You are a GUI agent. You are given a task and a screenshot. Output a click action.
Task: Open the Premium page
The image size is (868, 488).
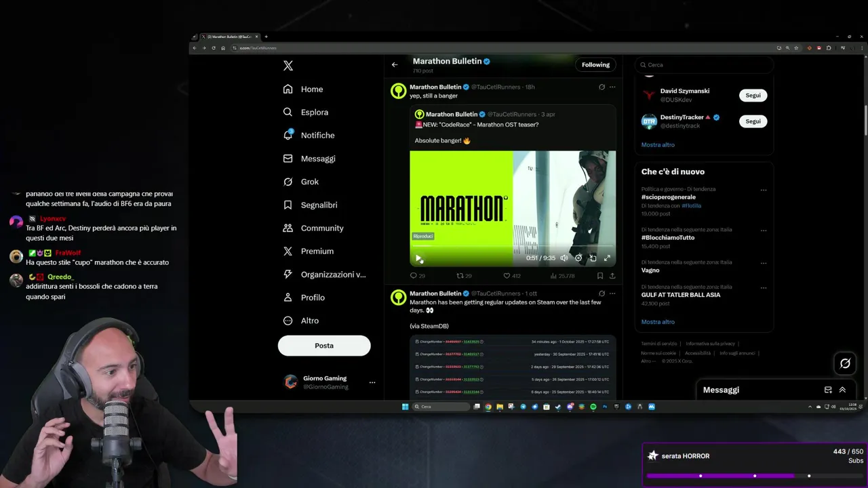pyautogui.click(x=308, y=251)
